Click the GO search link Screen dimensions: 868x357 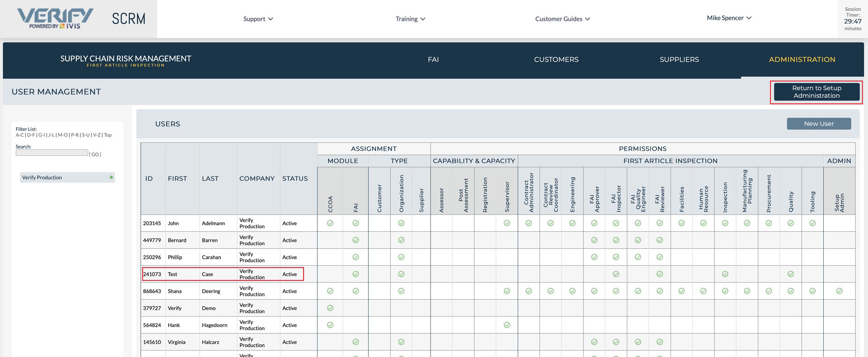point(95,155)
